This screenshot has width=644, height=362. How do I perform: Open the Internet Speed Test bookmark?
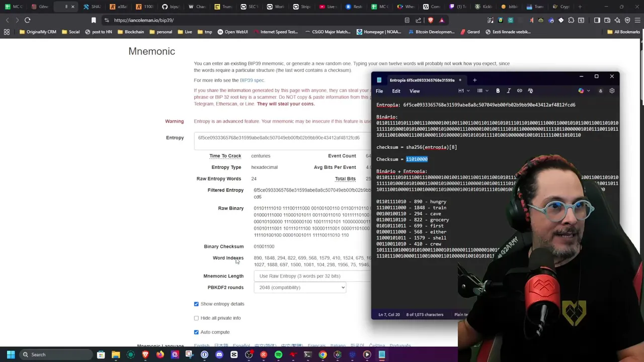pyautogui.click(x=276, y=32)
